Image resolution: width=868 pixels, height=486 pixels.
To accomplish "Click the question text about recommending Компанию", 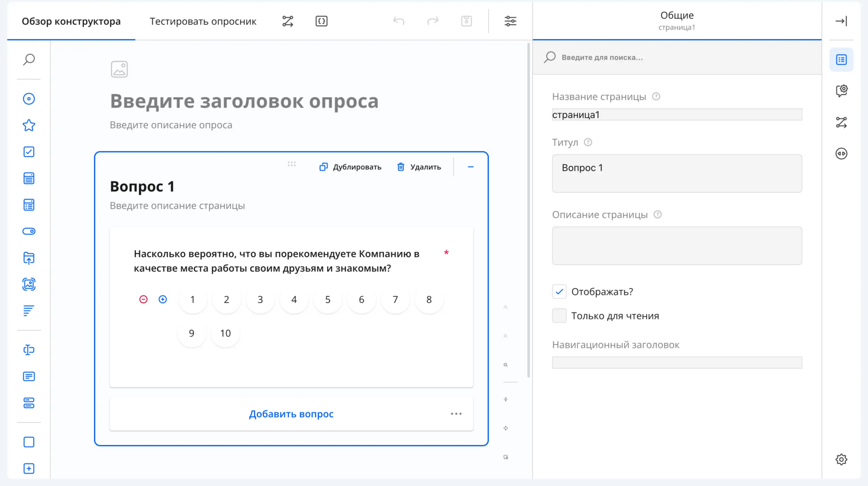I will pos(277,261).
